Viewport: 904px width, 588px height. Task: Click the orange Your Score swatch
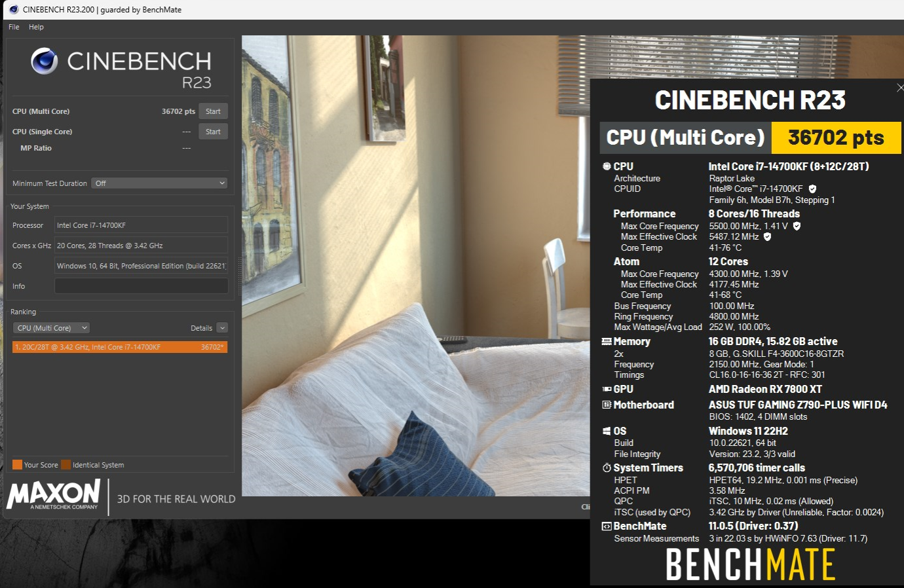click(x=17, y=465)
